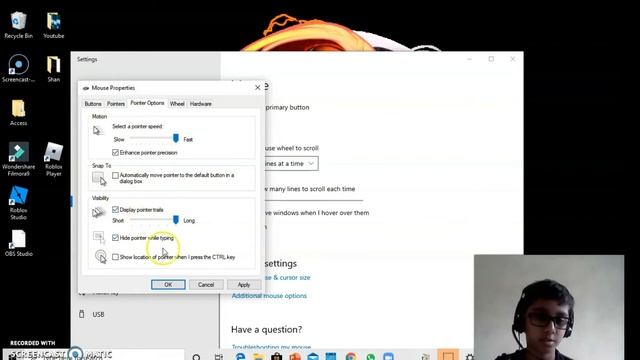Launch OBS Studio desktop shortcut
This screenshot has height=360, width=640.
(18, 243)
